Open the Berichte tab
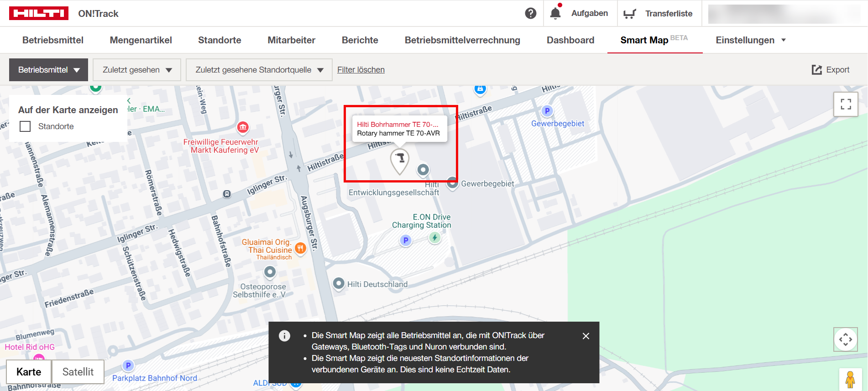 click(x=360, y=40)
